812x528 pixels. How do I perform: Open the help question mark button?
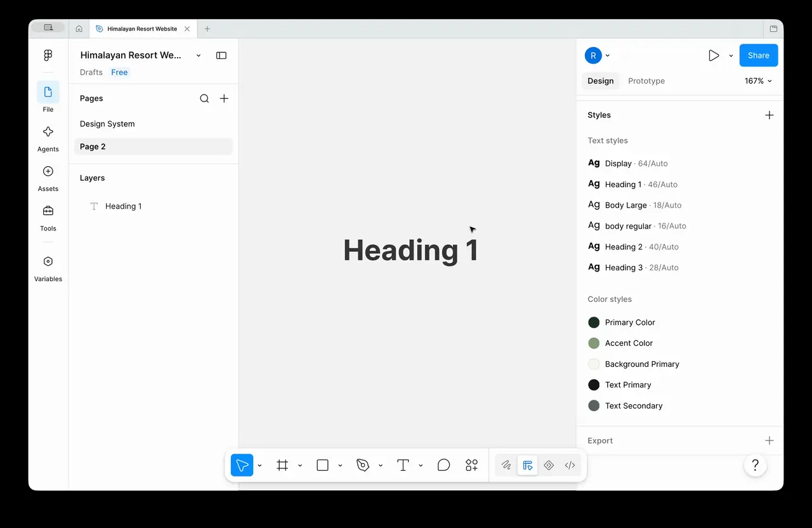(755, 465)
